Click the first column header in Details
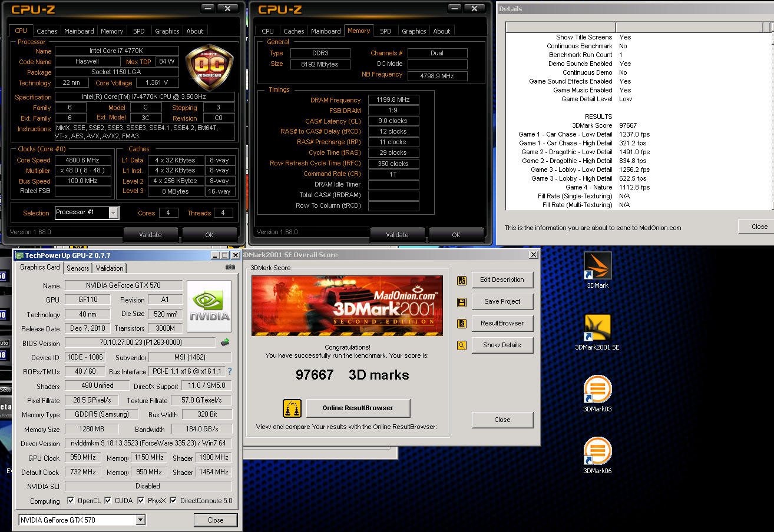Screen dimensions: 774x532 [x=560, y=28]
